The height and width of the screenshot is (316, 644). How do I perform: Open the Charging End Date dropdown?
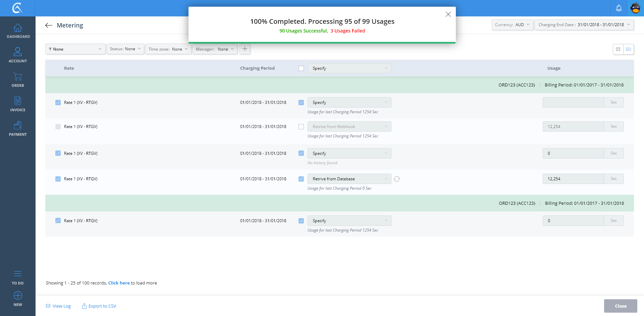[584, 25]
